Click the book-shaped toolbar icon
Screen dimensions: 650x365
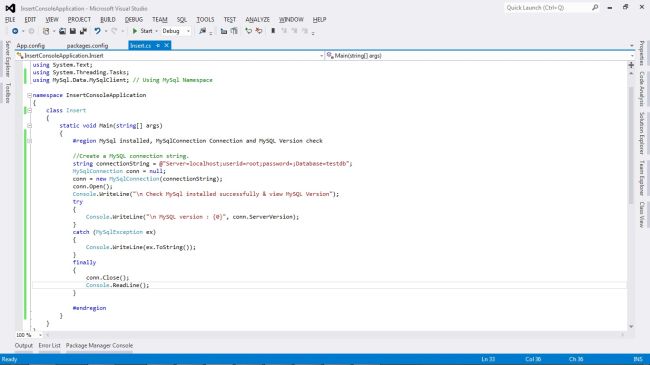[x=234, y=31]
